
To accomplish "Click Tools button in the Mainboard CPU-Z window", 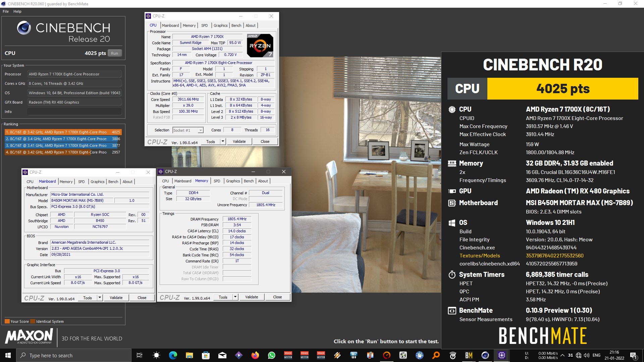I will 88,298.
